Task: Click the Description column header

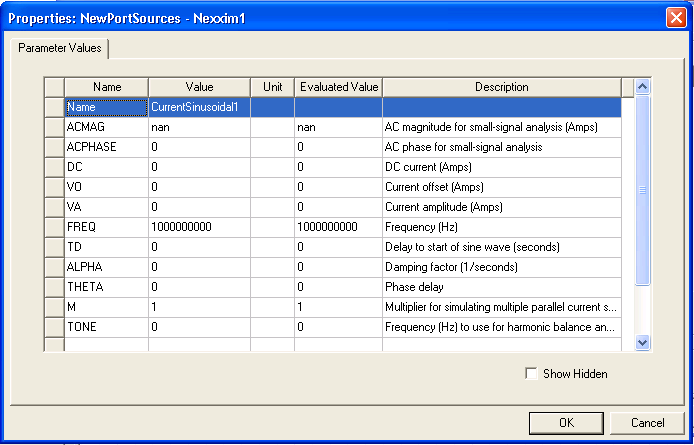Action: pyautogui.click(x=501, y=87)
